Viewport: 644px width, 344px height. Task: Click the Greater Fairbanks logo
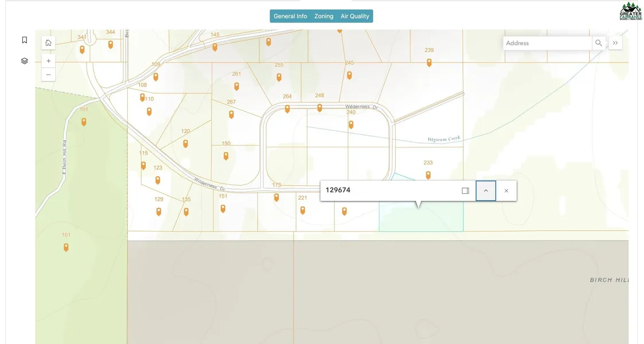[630, 11]
